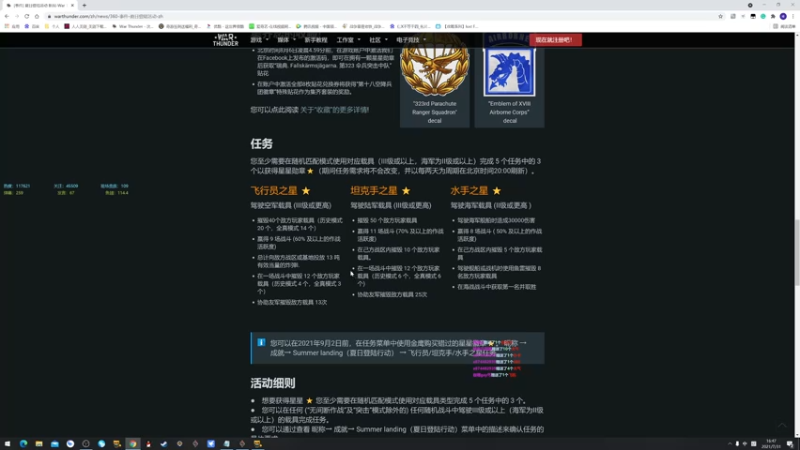Image resolution: width=800 pixels, height=450 pixels.
Task: Open the War Thunder bookmark in bookmarks bar
Action: pos(132,26)
